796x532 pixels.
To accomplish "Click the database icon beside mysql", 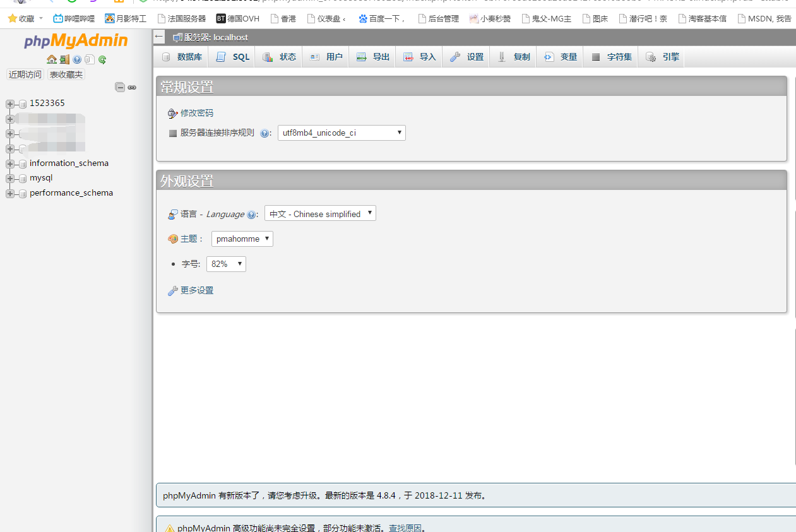I will (23, 179).
